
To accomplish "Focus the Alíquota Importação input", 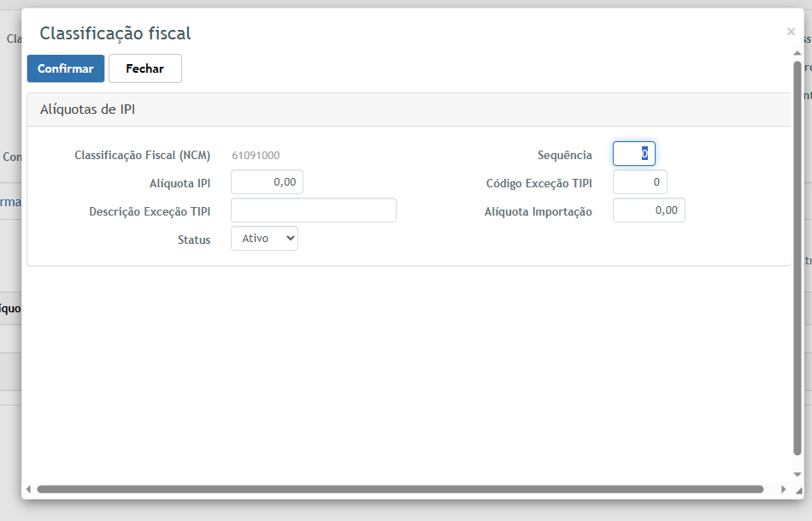I will click(x=648, y=210).
